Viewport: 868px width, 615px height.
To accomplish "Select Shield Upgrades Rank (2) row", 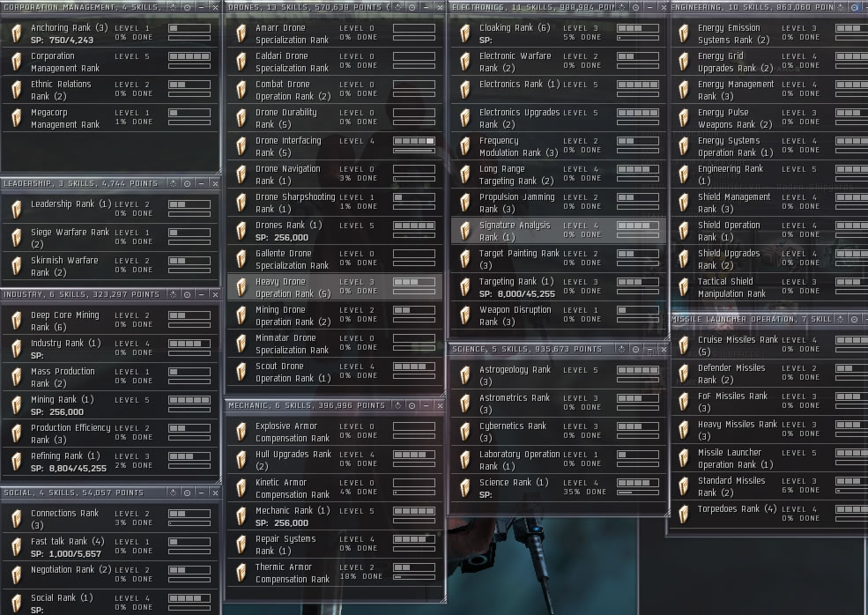I will [769, 259].
